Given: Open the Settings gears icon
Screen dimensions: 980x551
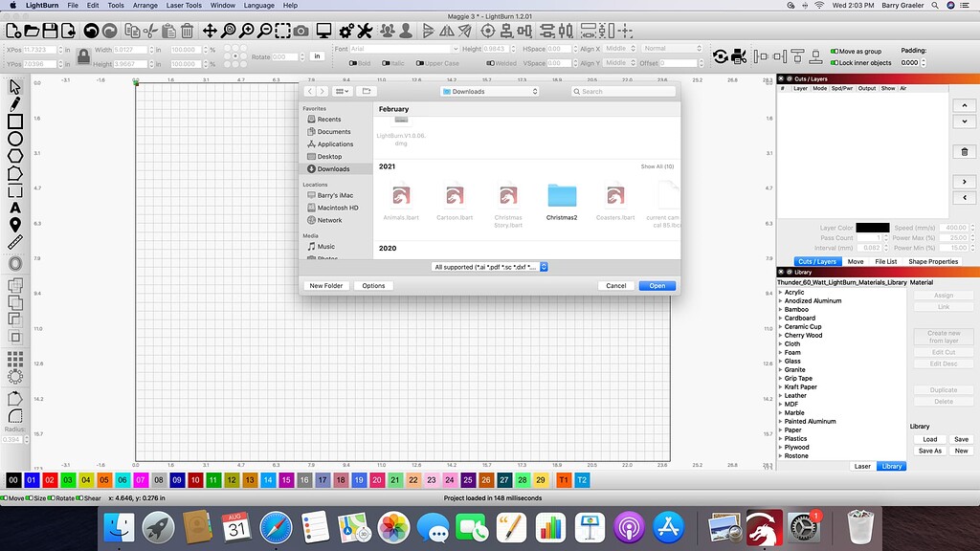Looking at the screenshot, I should 346,31.
